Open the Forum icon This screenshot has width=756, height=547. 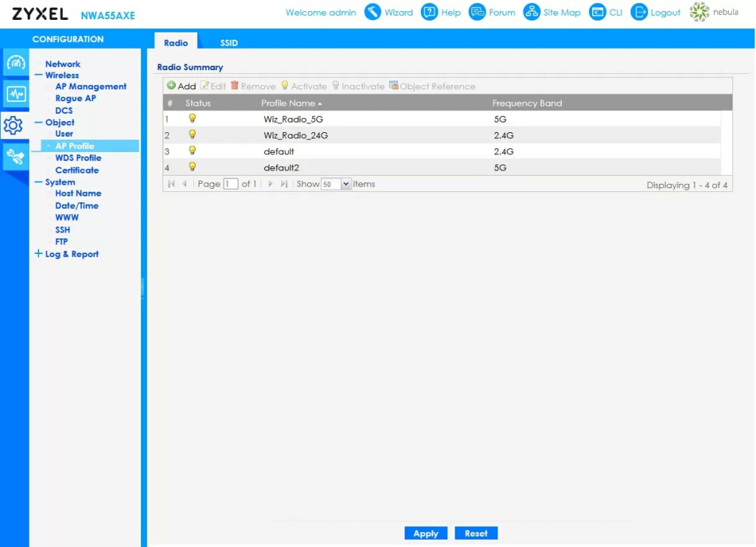click(478, 13)
